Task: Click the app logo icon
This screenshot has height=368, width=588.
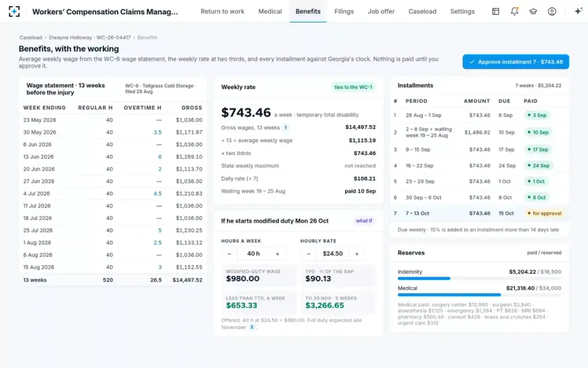Action: 14,11
